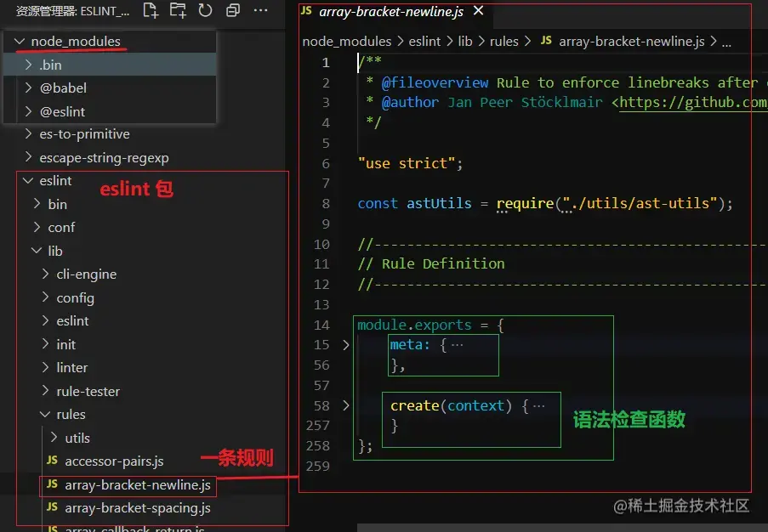
Task: Click array-bracket-newline.js in the breadcrumb
Action: [632, 42]
